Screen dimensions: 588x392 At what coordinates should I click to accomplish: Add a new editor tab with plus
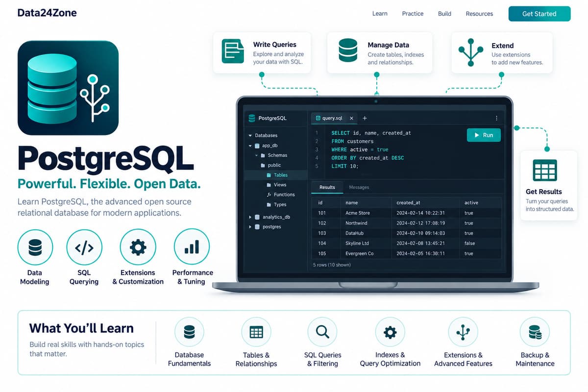pyautogui.click(x=365, y=118)
